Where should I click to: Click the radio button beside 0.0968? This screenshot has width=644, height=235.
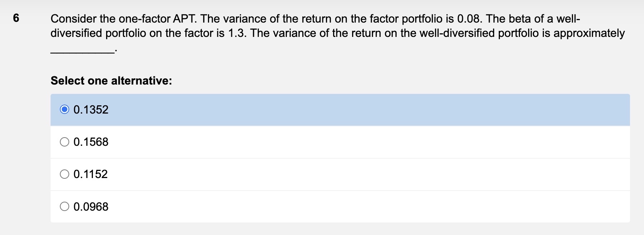[65, 207]
